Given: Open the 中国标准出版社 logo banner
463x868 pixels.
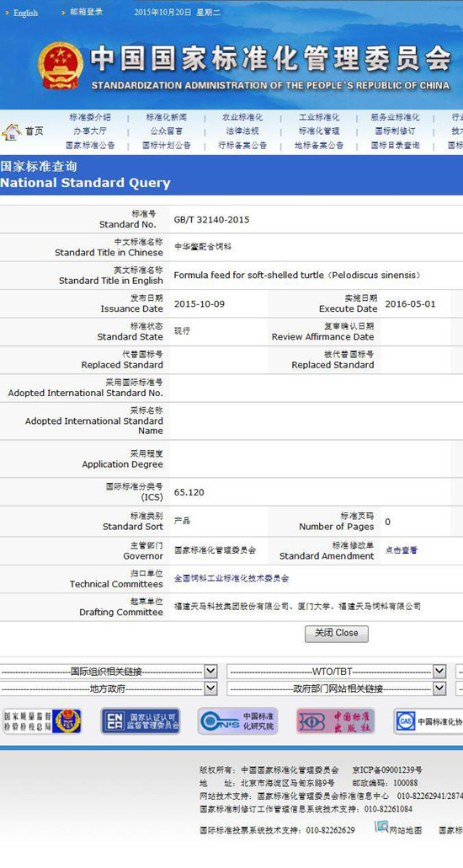Looking at the screenshot, I should (x=336, y=721).
